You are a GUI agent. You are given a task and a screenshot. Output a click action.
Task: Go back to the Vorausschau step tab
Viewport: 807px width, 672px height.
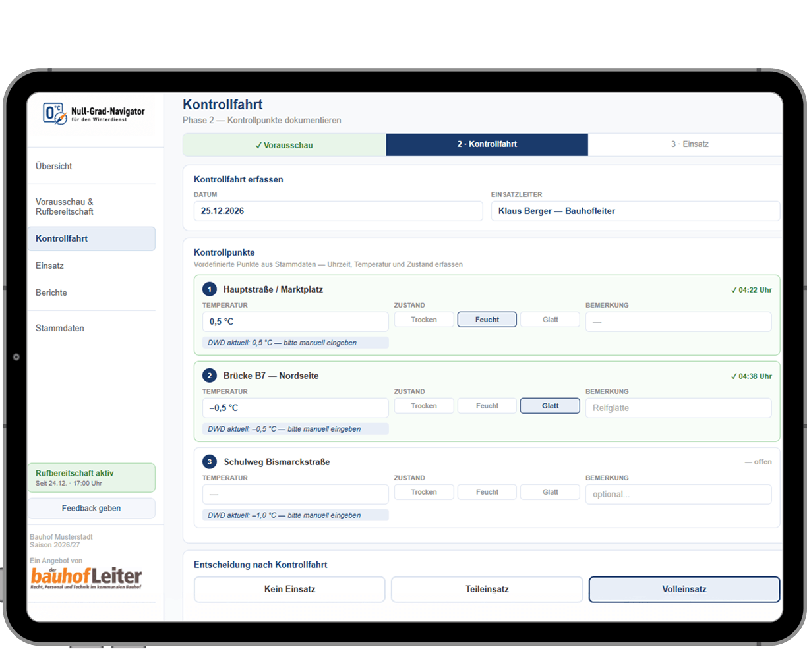[284, 145]
